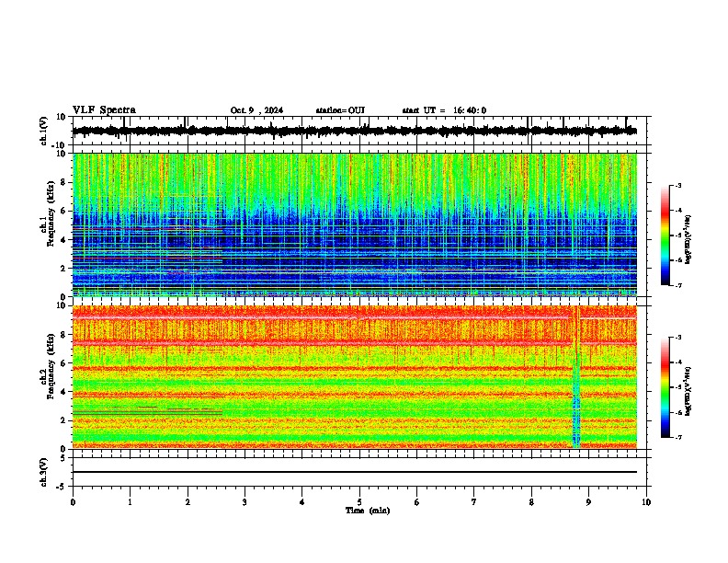Viewport: 728px width, 563px height.
Task: Click the ch.2 spectrogram color bar
Action: (x=665, y=387)
